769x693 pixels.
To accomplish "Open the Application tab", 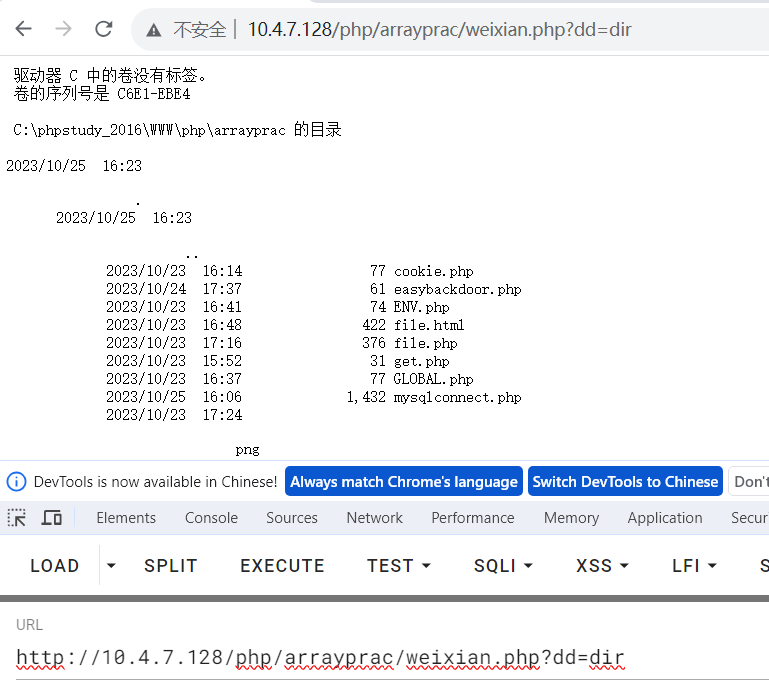I will click(x=665, y=518).
